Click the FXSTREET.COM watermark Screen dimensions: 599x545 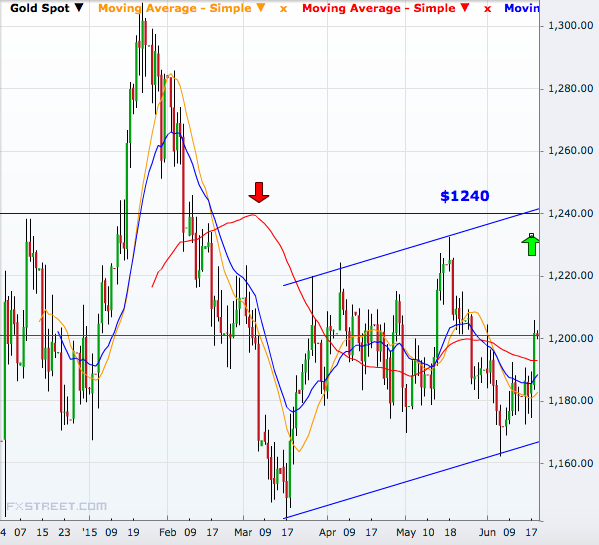point(57,506)
